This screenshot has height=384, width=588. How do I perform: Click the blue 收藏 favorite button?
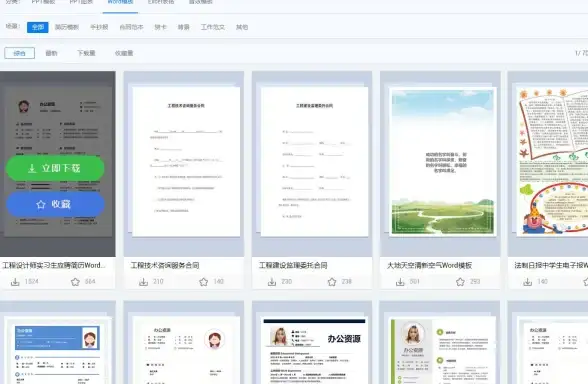click(x=55, y=204)
